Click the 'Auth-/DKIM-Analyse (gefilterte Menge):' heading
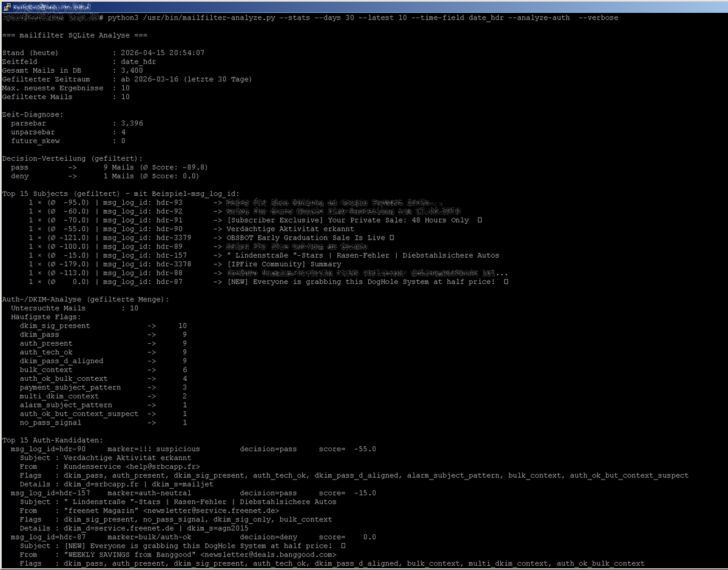The height and width of the screenshot is (570, 728). click(x=86, y=300)
